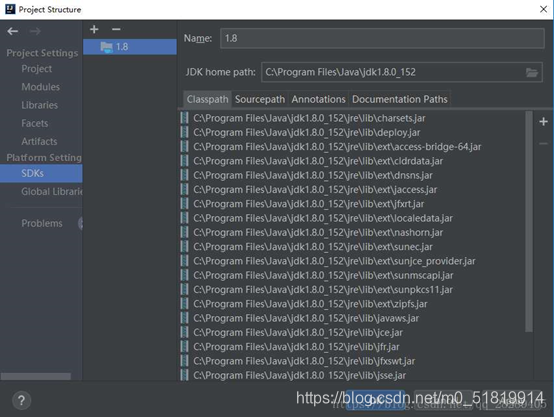Open help with the question mark button
Viewport: 554px width, 417px height.
pyautogui.click(x=22, y=400)
